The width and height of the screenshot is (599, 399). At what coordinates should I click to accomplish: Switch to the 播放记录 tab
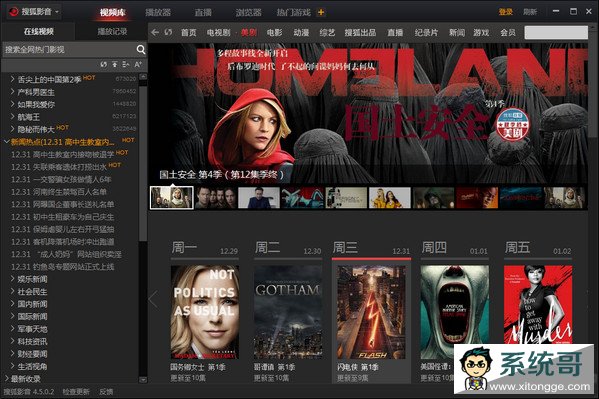point(112,32)
